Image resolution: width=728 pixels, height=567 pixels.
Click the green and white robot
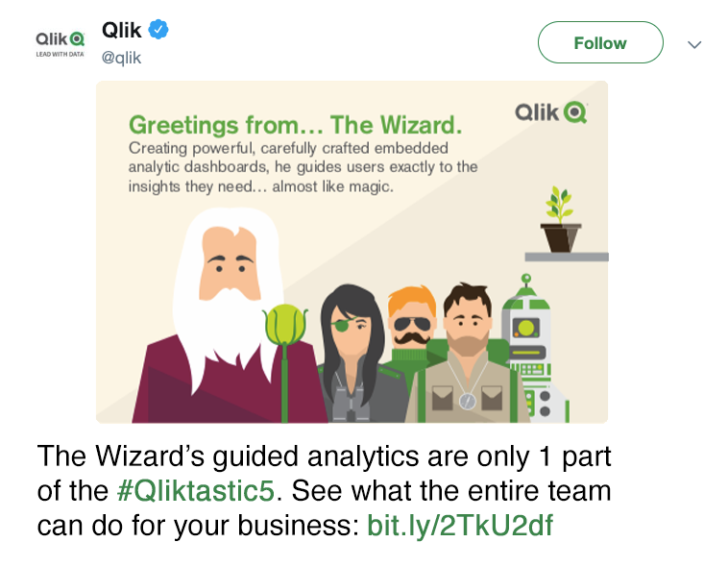pyautogui.click(x=536, y=349)
